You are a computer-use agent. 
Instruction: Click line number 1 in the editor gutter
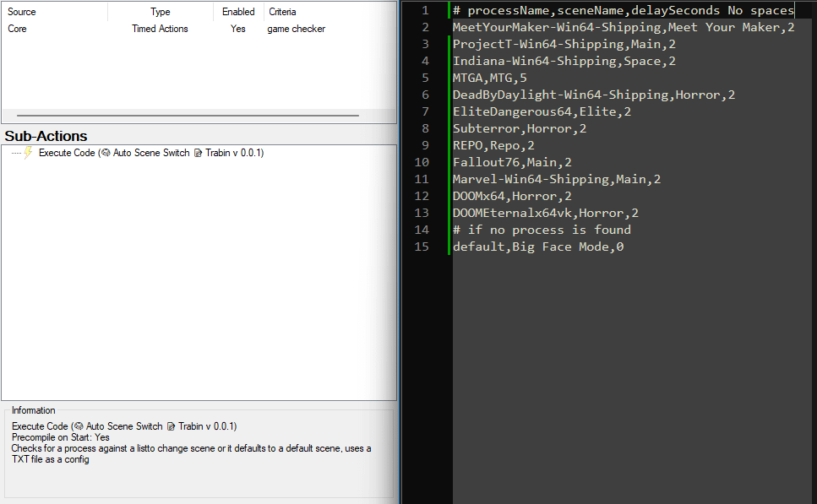point(425,10)
